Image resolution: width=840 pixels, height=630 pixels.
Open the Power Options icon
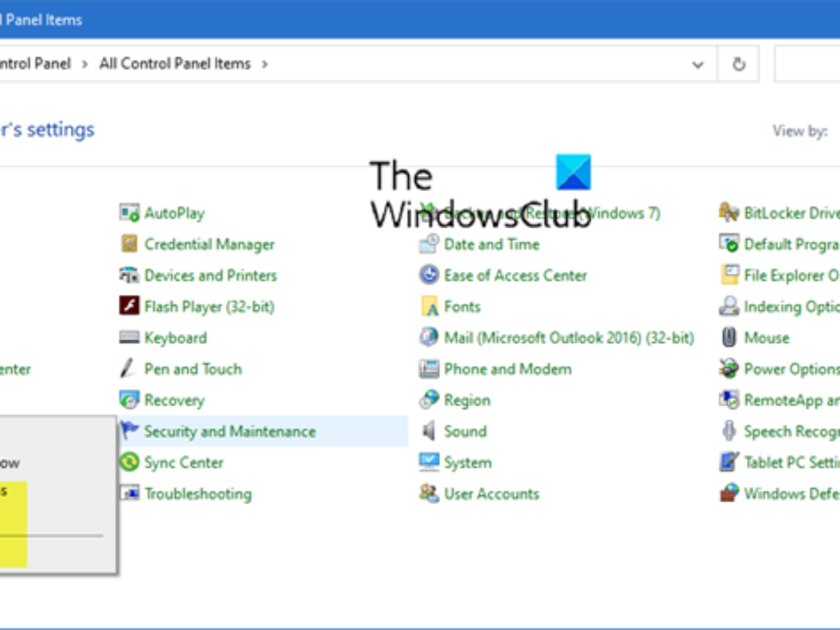pyautogui.click(x=729, y=369)
